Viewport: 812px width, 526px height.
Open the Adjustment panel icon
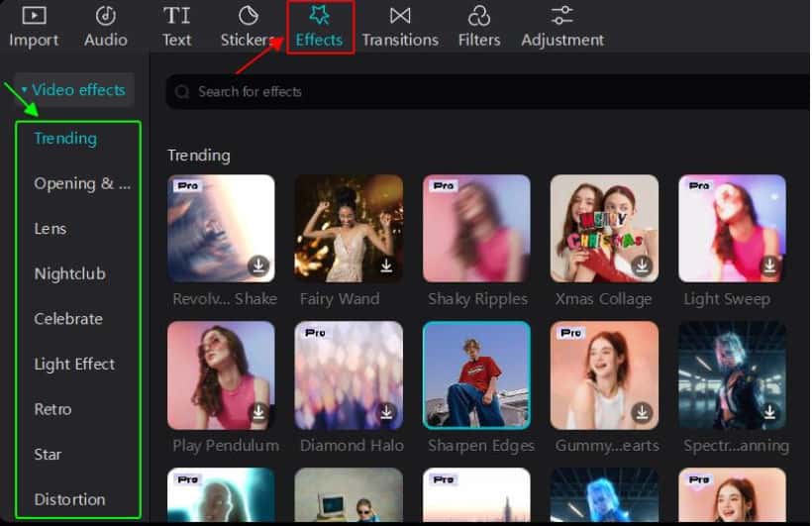pos(562,16)
